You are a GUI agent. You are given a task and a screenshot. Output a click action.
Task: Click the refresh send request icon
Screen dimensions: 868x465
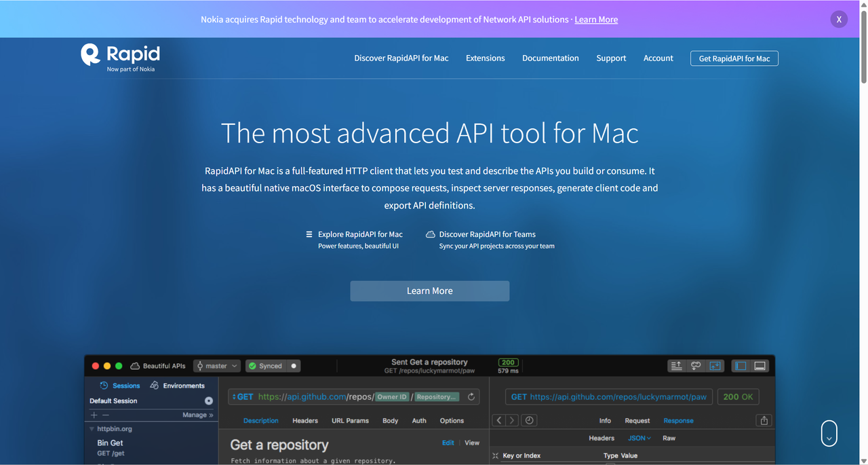coord(472,397)
